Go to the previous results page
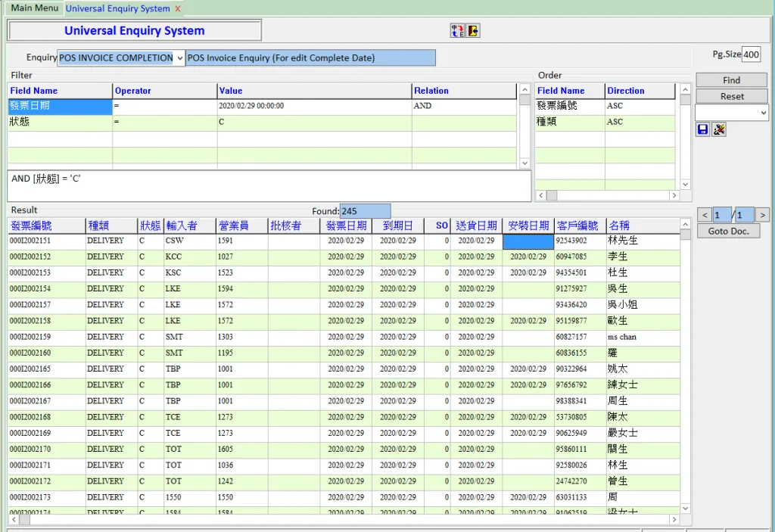The height and width of the screenshot is (532, 775). 704,215
